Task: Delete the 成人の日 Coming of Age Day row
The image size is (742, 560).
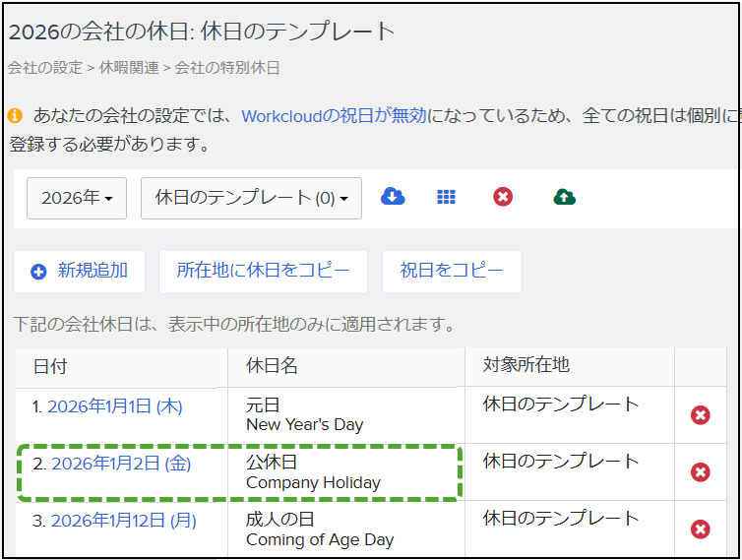Action: [x=701, y=529]
